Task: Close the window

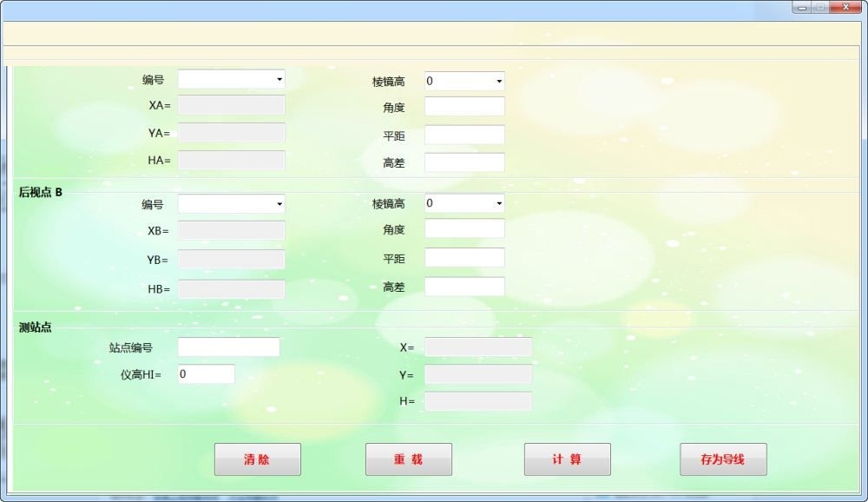Action: 845,7
